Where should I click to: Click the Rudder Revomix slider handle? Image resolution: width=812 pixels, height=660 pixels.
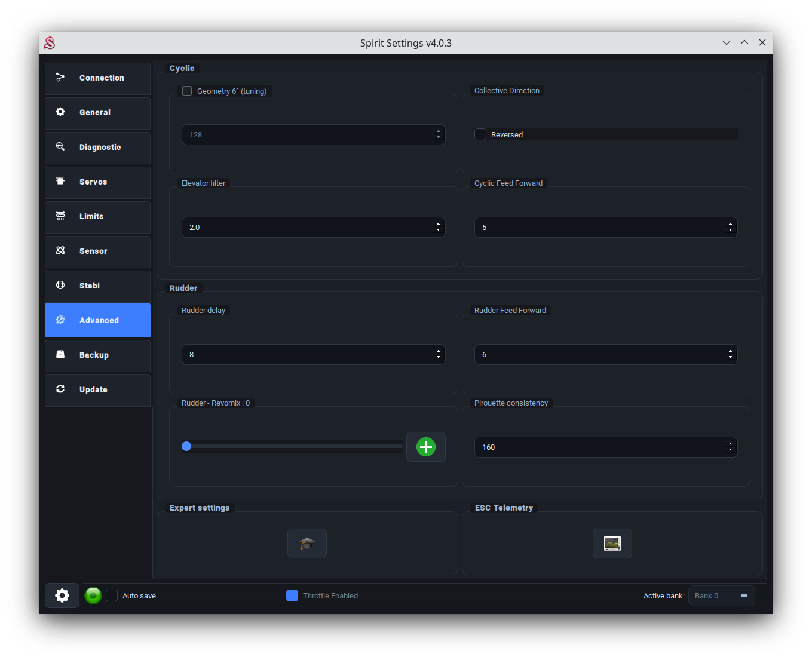[x=186, y=447]
